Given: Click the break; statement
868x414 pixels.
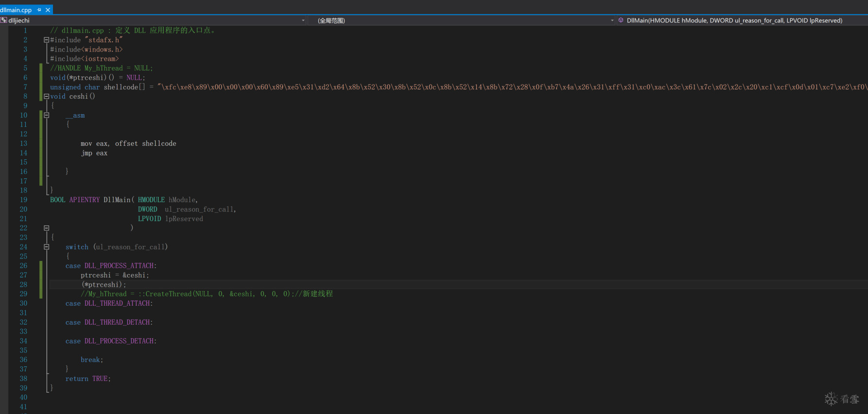Looking at the screenshot, I should pos(92,360).
